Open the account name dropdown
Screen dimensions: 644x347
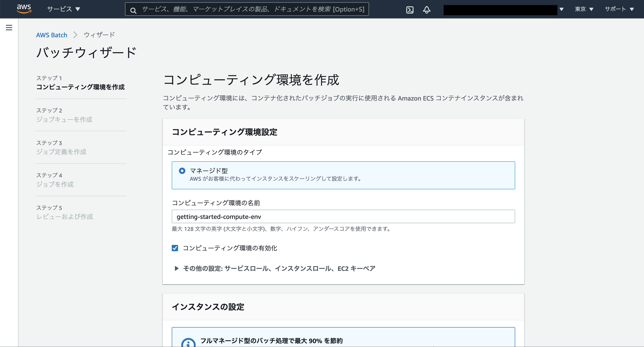pos(503,10)
